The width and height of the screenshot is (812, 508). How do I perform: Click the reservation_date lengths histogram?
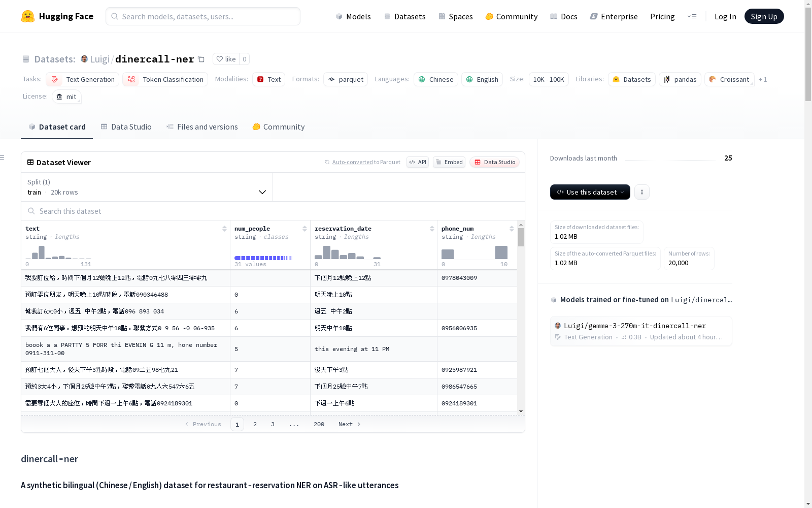tap(348, 252)
